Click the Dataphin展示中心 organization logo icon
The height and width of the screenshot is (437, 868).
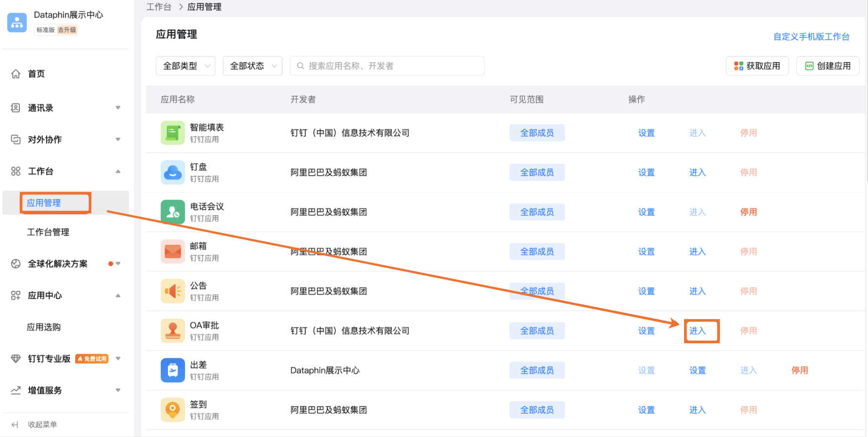[x=17, y=22]
